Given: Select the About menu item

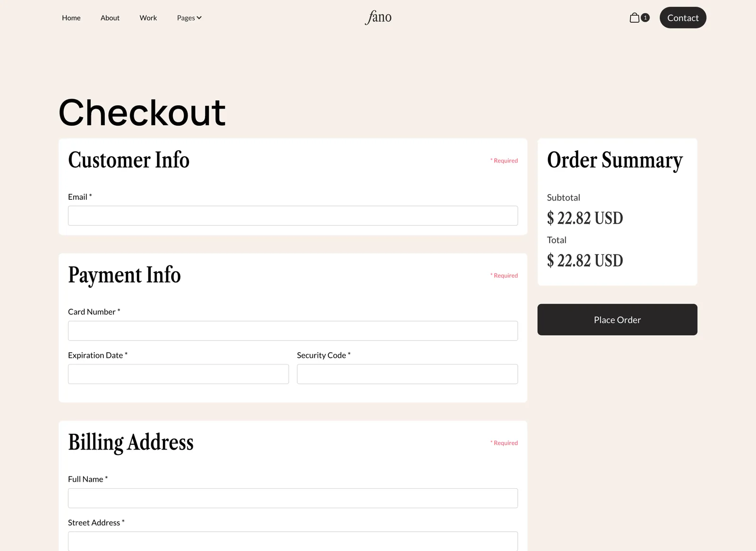Looking at the screenshot, I should (x=110, y=17).
